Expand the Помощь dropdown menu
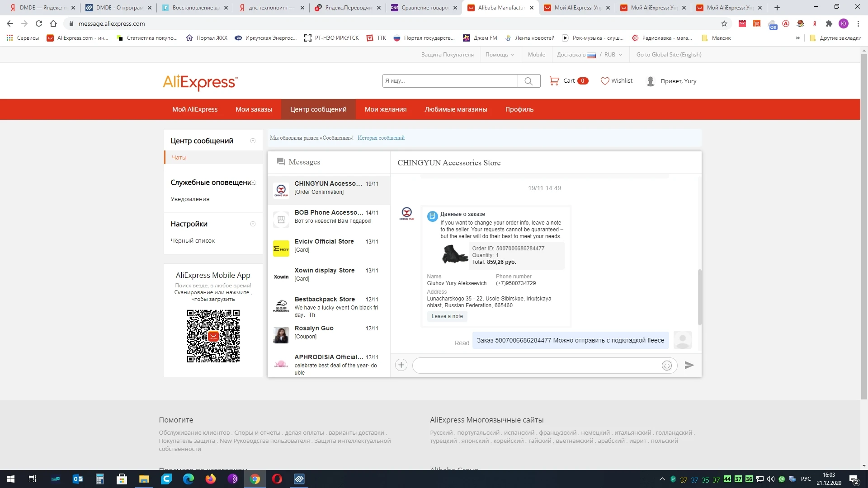Image resolution: width=868 pixels, height=488 pixels. click(x=500, y=55)
